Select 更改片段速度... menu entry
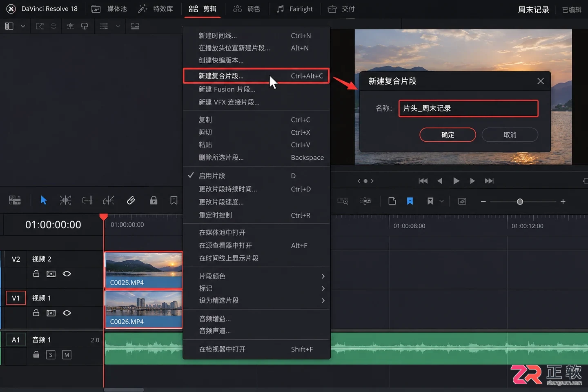This screenshot has height=392, width=588. coord(256,202)
